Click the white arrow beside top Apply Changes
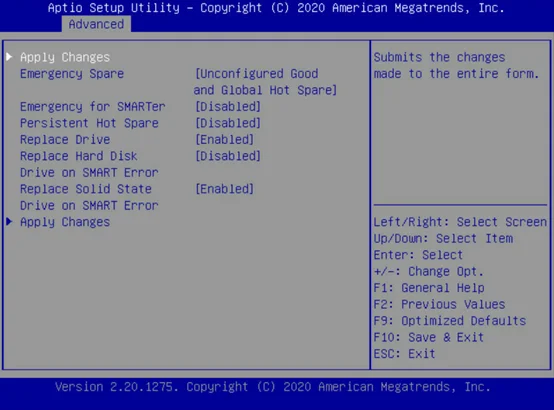 tap(9, 57)
